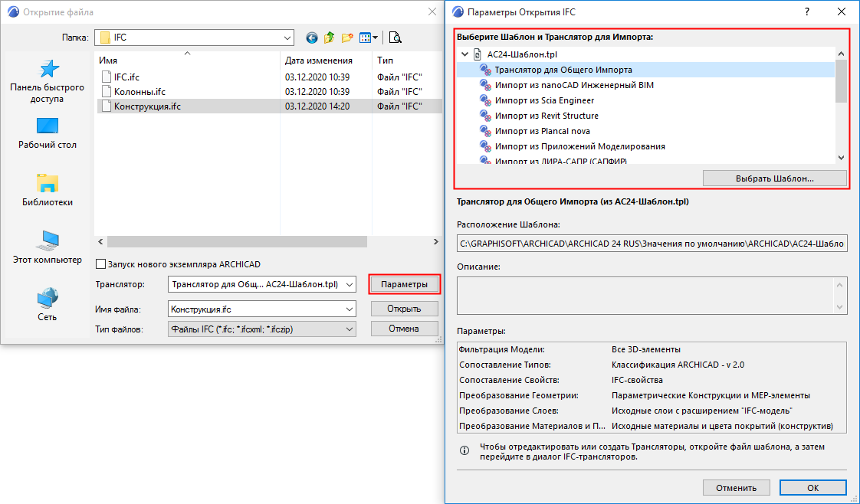
Task: Click date 03.12.2020 14:20 of Конструкция.ifc
Action: [317, 106]
